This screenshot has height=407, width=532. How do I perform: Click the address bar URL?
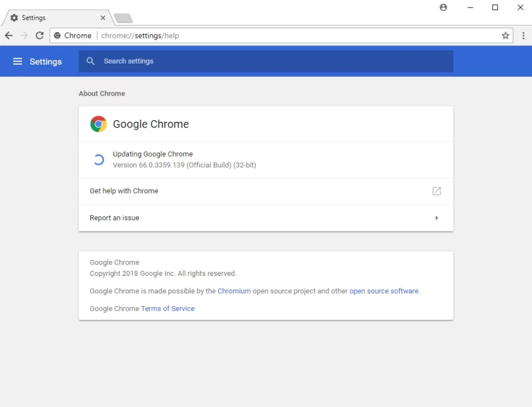pos(140,36)
